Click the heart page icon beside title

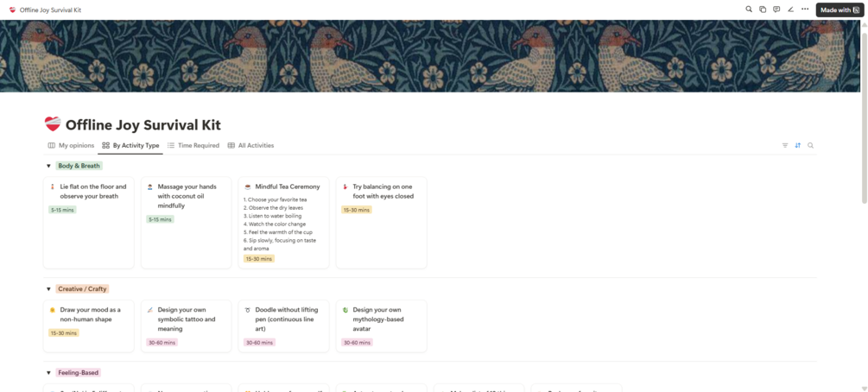pos(53,125)
